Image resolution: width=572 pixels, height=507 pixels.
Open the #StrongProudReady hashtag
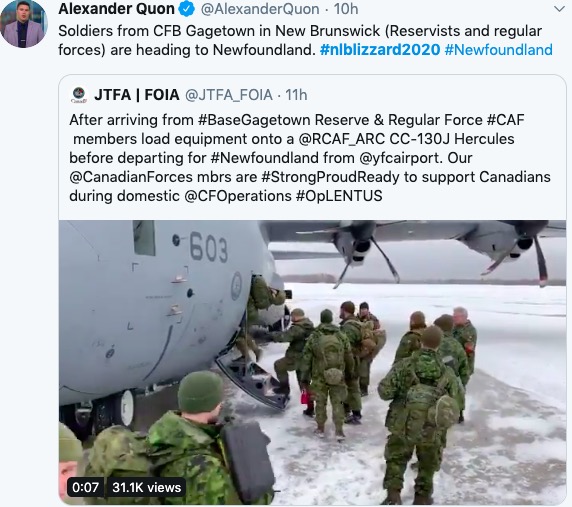pos(331,177)
